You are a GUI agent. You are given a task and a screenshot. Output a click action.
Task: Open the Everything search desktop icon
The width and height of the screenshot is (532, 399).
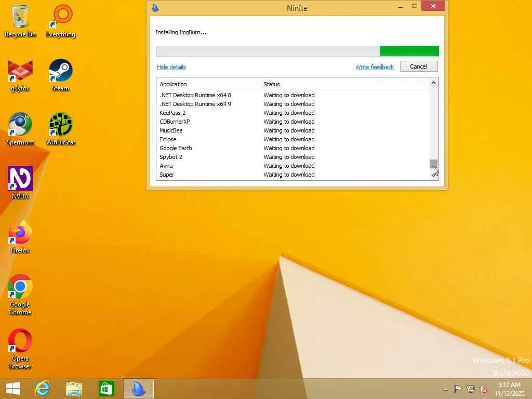click(61, 21)
